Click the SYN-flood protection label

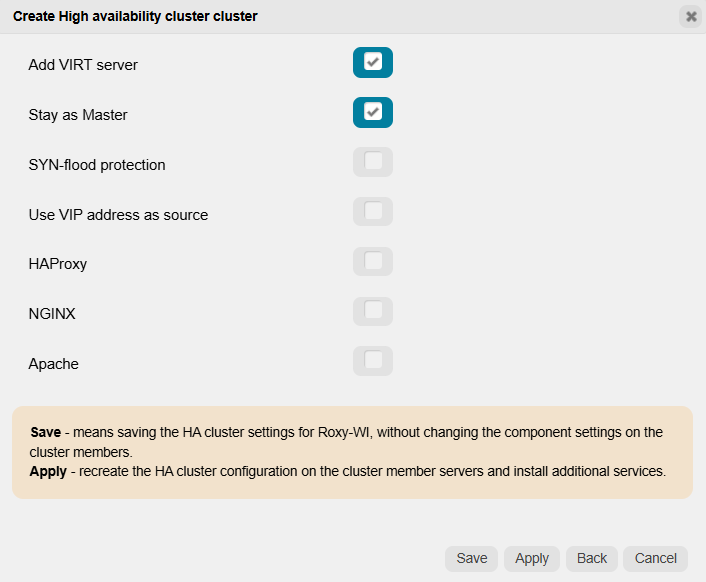97,165
